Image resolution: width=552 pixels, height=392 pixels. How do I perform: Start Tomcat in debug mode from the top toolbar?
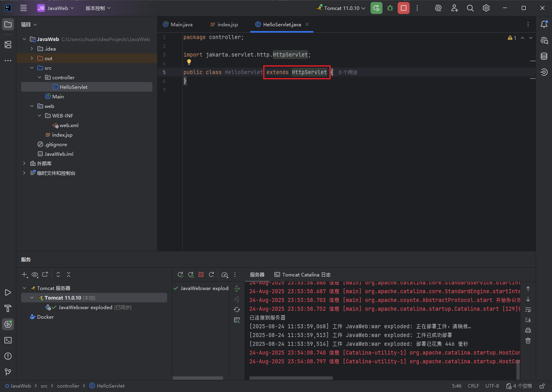tap(390, 8)
